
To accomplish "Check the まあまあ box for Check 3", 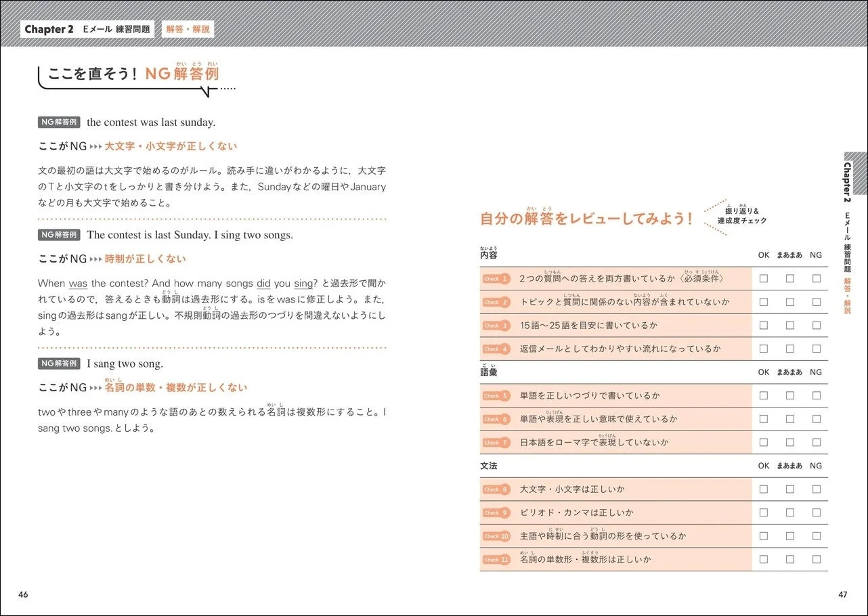I will click(790, 325).
